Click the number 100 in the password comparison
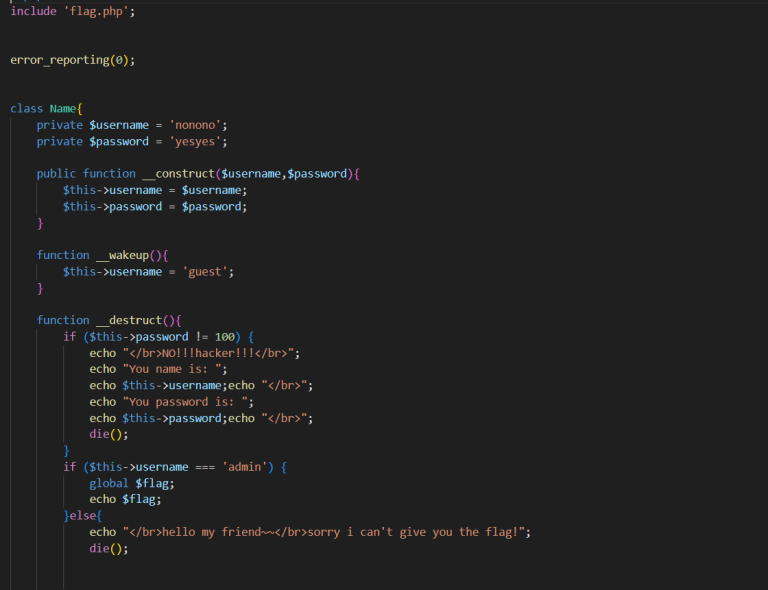Viewport: 768px width, 590px height. (x=225, y=337)
